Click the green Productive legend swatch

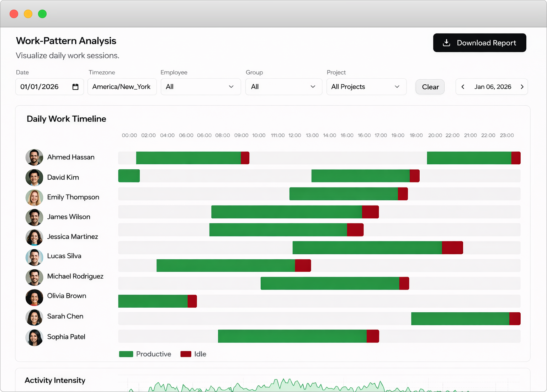[x=126, y=354]
